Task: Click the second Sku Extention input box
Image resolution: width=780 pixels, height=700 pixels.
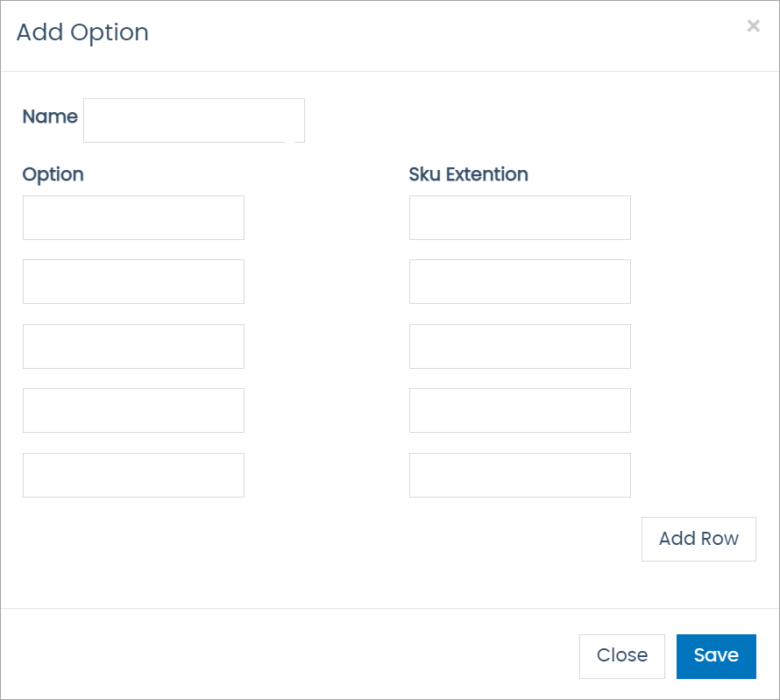Action: coord(520,281)
